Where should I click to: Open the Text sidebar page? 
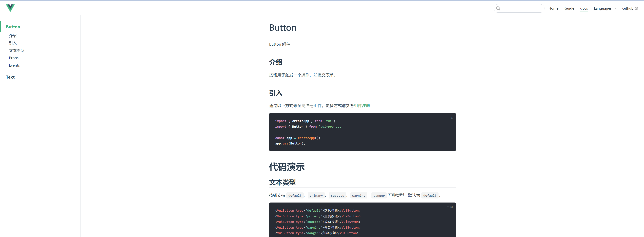pos(10,77)
